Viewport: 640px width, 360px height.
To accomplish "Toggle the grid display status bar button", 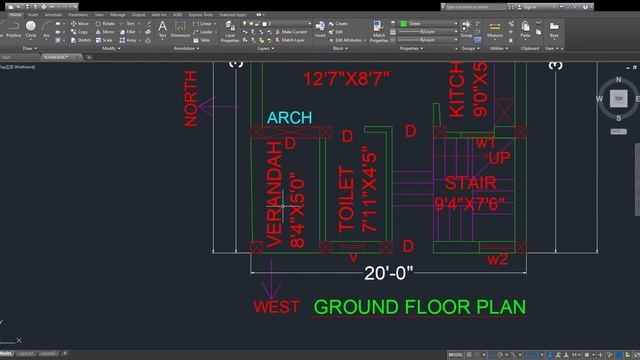I will 469,355.
